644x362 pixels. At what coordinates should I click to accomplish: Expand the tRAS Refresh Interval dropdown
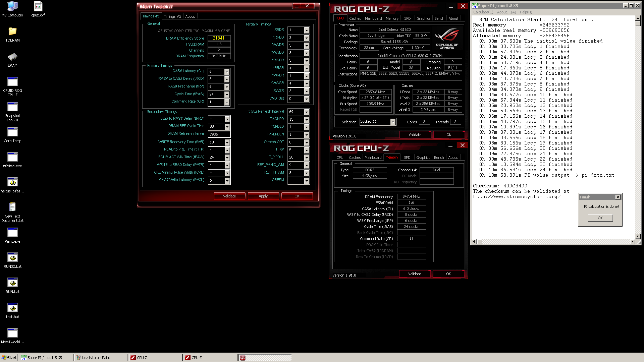pyautogui.click(x=307, y=112)
